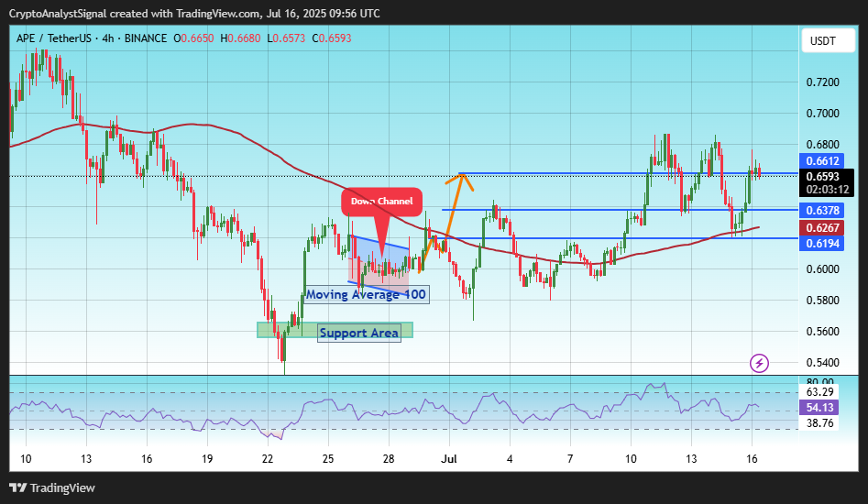Click the APE / TetherUS symbol title
The width and height of the screenshot is (868, 504).
point(53,38)
